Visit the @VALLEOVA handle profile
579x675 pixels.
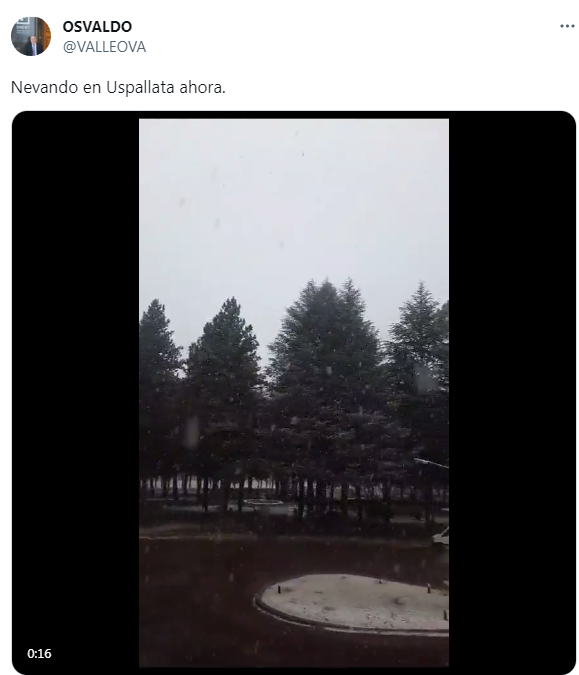coord(104,46)
